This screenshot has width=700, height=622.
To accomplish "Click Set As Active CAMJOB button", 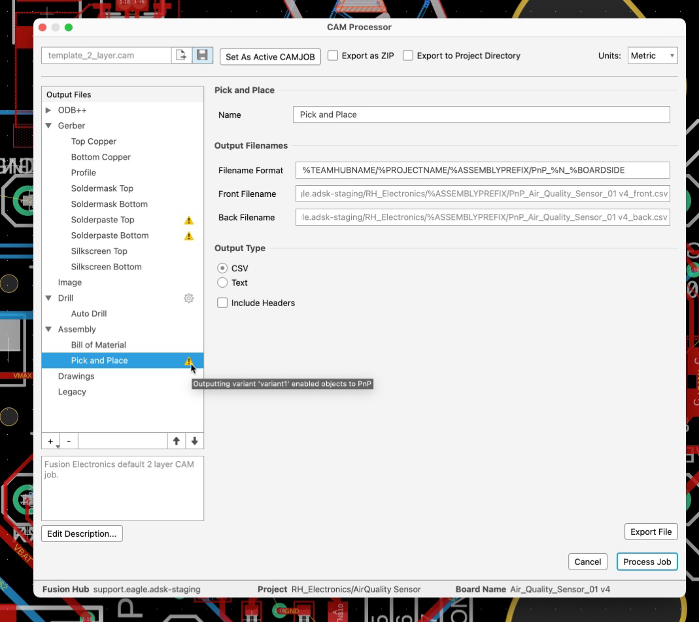I will (x=270, y=57).
